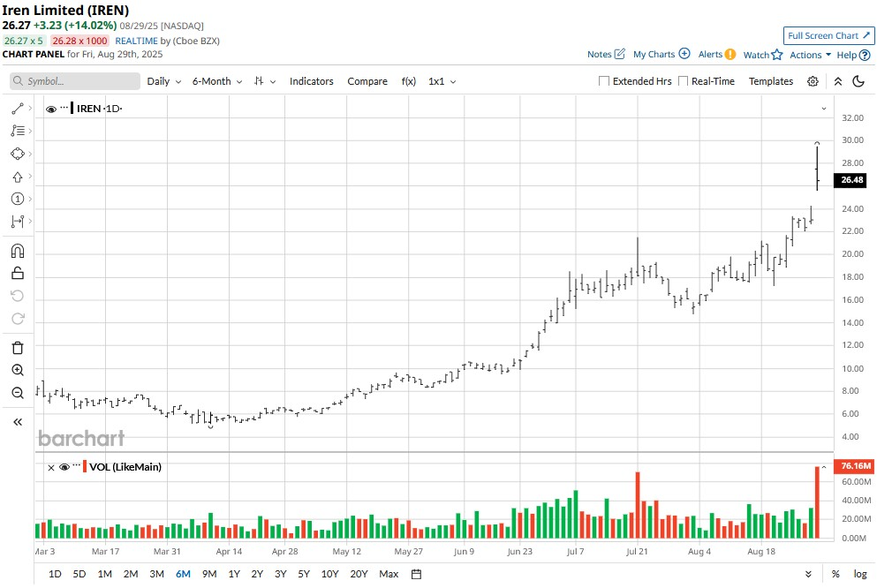Zoom out on the chart
Screen dimensions: 877x588
click(18, 392)
